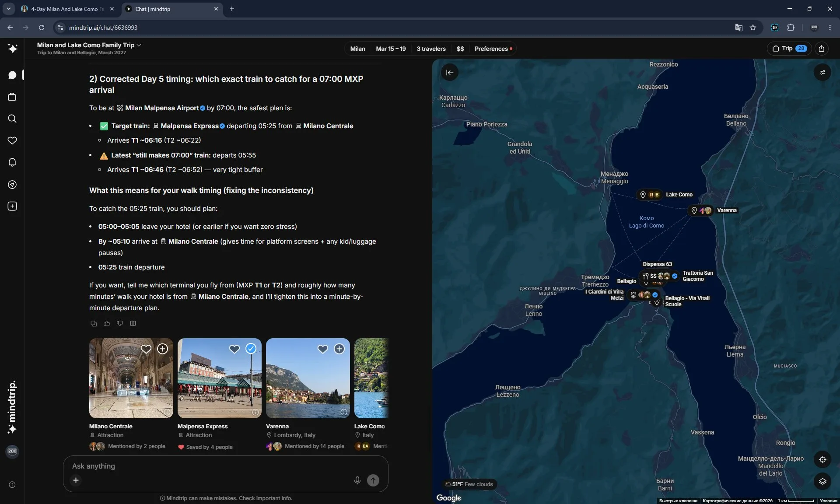Click the microphone voice input icon
Viewport: 840px width, 504px height.
pyautogui.click(x=357, y=480)
